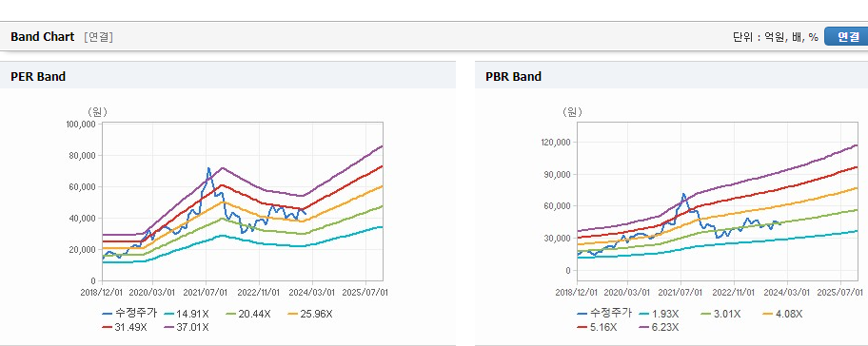This screenshot has height=346, width=868.
Task: Click the (원) unit label above PER chart
Action: [x=97, y=112]
